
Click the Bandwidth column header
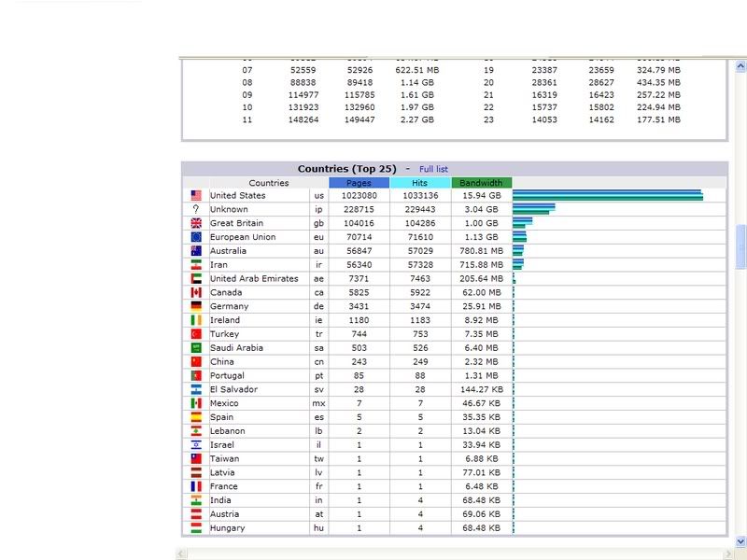click(x=482, y=183)
